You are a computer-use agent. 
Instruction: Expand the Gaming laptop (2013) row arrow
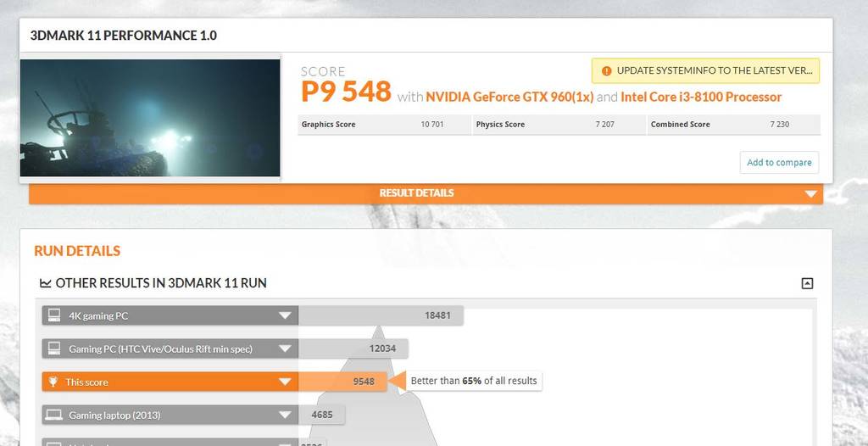285,415
